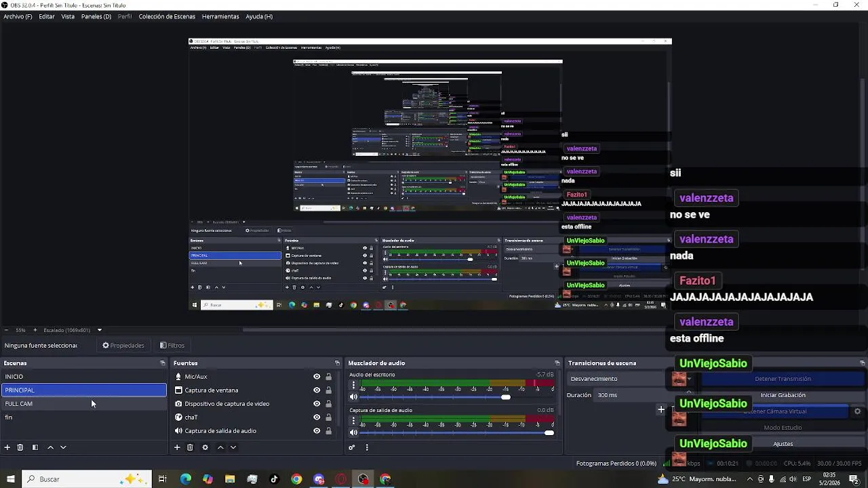This screenshot has width=868, height=488.
Task: Open the Audio del escritorio three-dot options
Action: click(x=353, y=385)
